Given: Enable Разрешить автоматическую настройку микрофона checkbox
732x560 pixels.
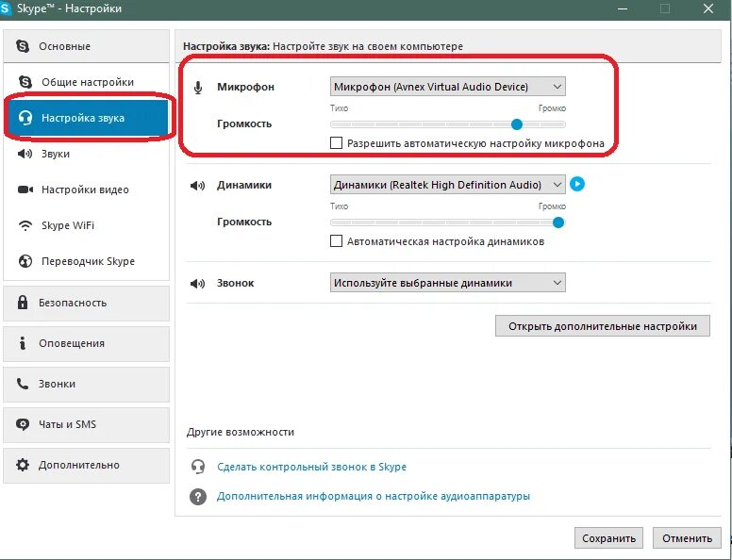Looking at the screenshot, I should [x=336, y=142].
